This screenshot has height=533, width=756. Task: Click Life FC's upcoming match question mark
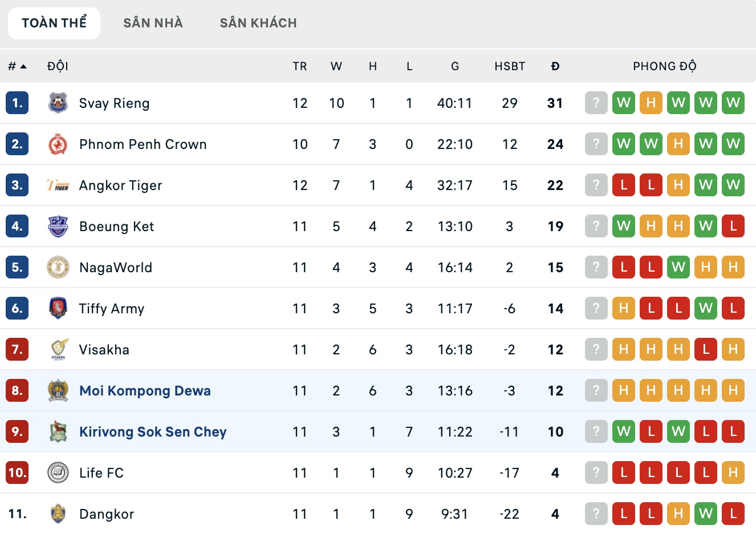point(596,473)
